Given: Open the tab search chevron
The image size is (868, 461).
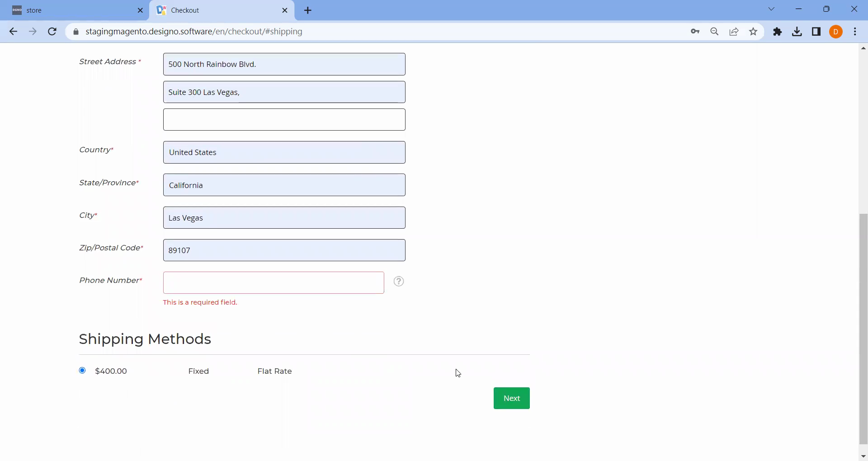Looking at the screenshot, I should (771, 9).
